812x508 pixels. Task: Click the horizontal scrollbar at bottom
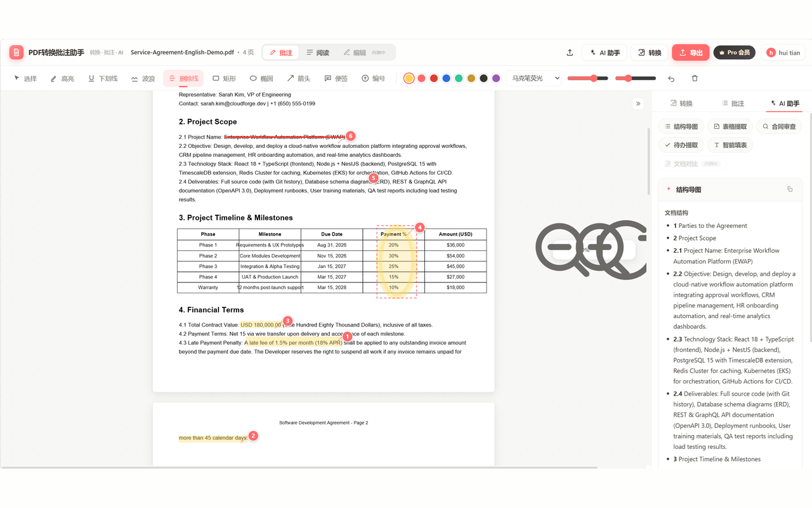(299, 467)
